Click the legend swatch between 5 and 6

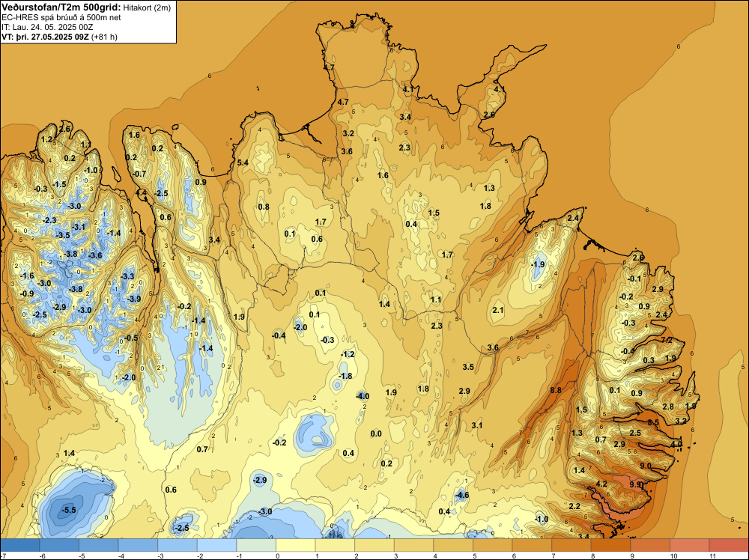pos(493,545)
